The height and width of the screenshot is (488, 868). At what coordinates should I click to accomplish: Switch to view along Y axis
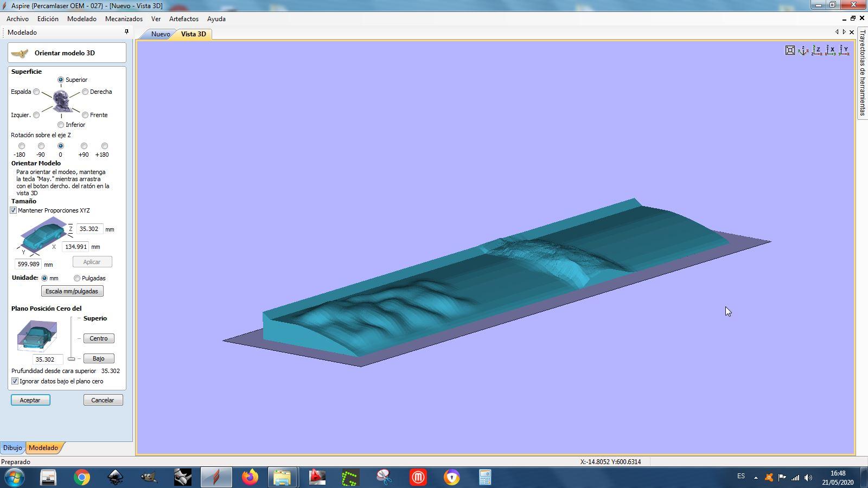pyautogui.click(x=844, y=50)
